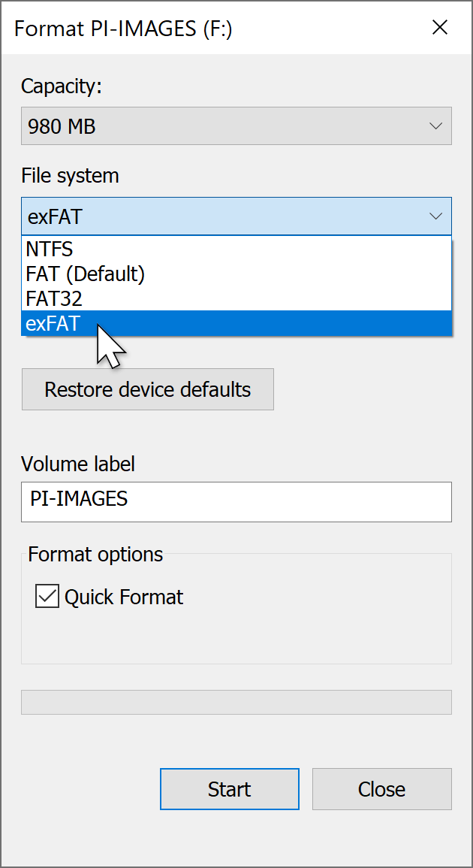This screenshot has width=473, height=868.
Task: Click the Format options group heading
Action: point(95,555)
